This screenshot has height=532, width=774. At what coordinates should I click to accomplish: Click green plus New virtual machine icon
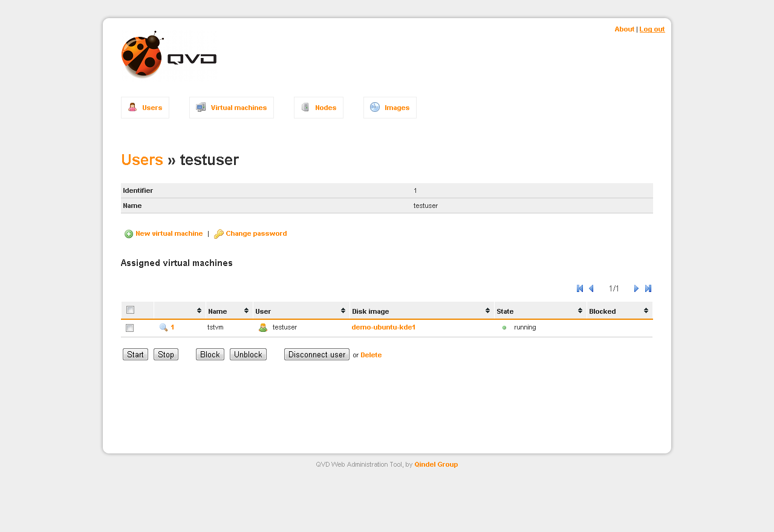pyautogui.click(x=129, y=234)
